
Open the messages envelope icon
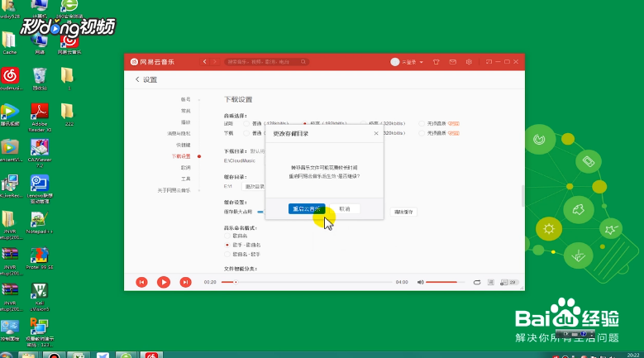(452, 61)
